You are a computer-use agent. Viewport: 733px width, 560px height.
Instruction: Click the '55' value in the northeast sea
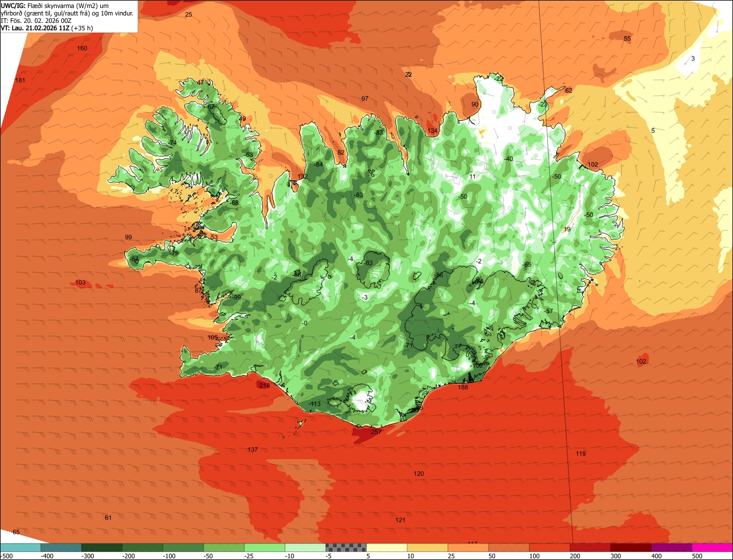coord(627,38)
